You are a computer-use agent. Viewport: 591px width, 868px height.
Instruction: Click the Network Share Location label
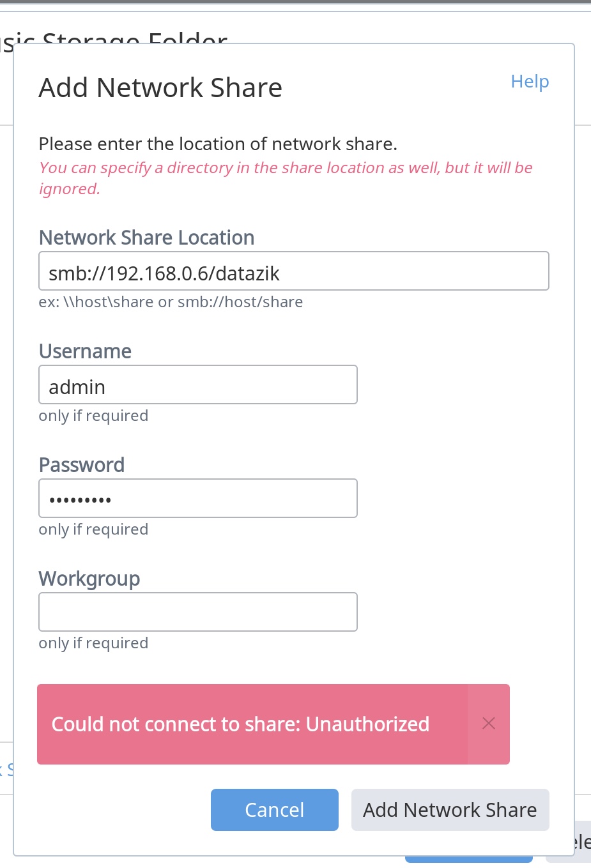tap(147, 238)
